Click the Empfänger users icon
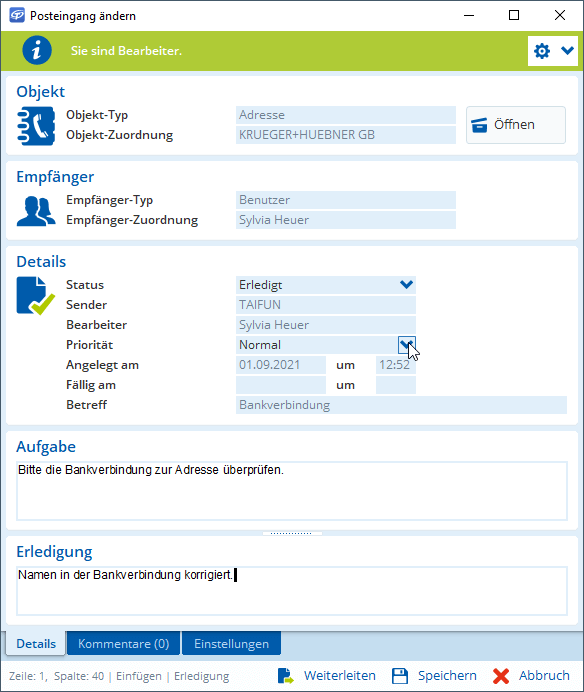Viewport: 584px width, 692px height. click(x=36, y=211)
